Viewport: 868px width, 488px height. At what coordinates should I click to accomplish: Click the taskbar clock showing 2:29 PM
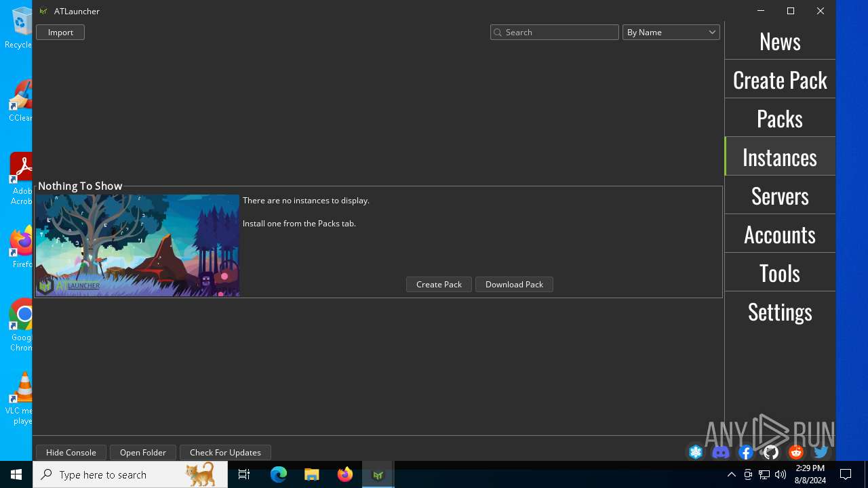click(810, 474)
